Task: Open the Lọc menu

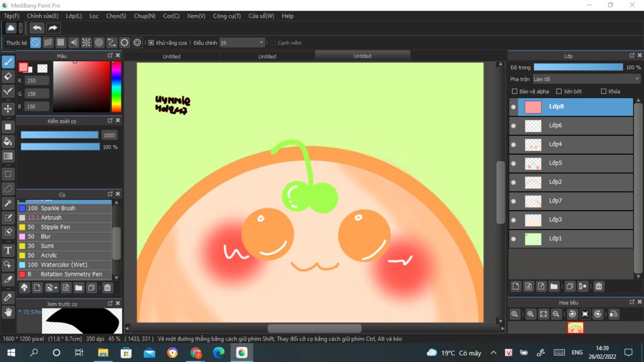Action: tap(94, 16)
